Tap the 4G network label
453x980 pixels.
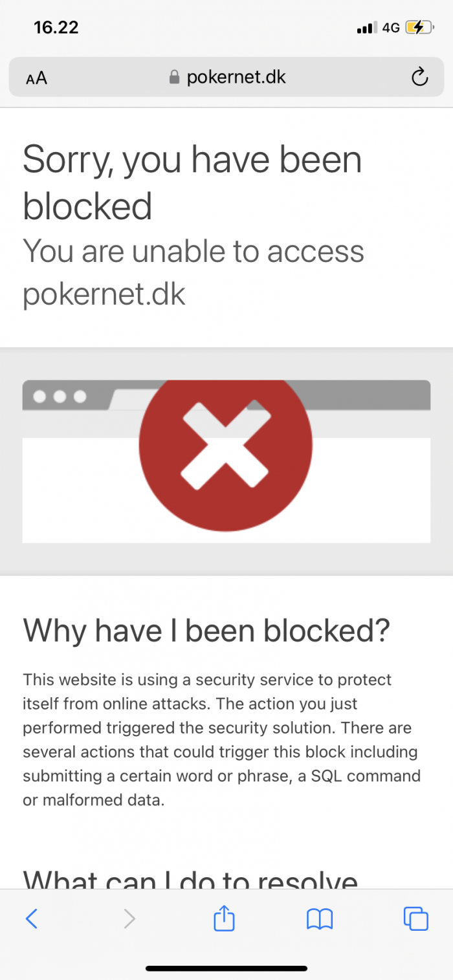coord(391,28)
